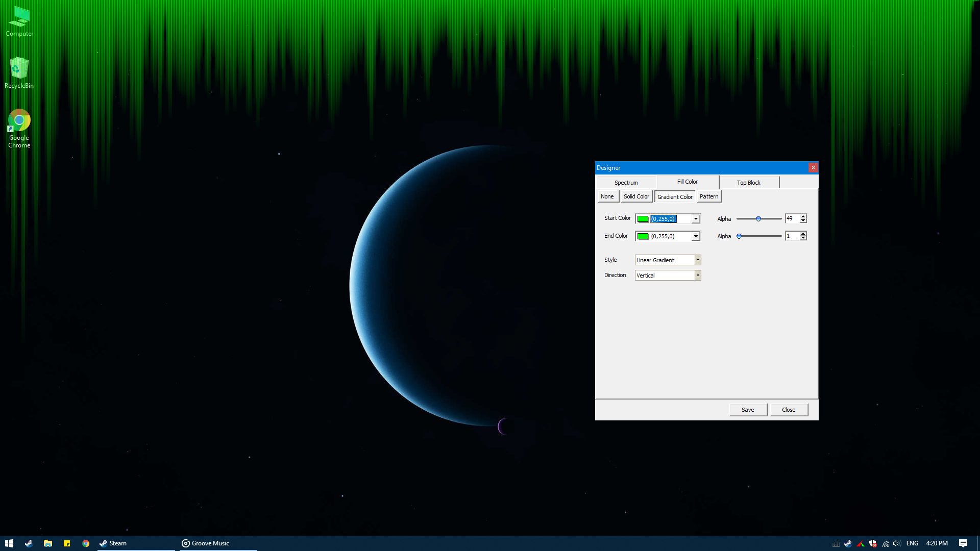Switch to Fill Color tab

tap(687, 182)
